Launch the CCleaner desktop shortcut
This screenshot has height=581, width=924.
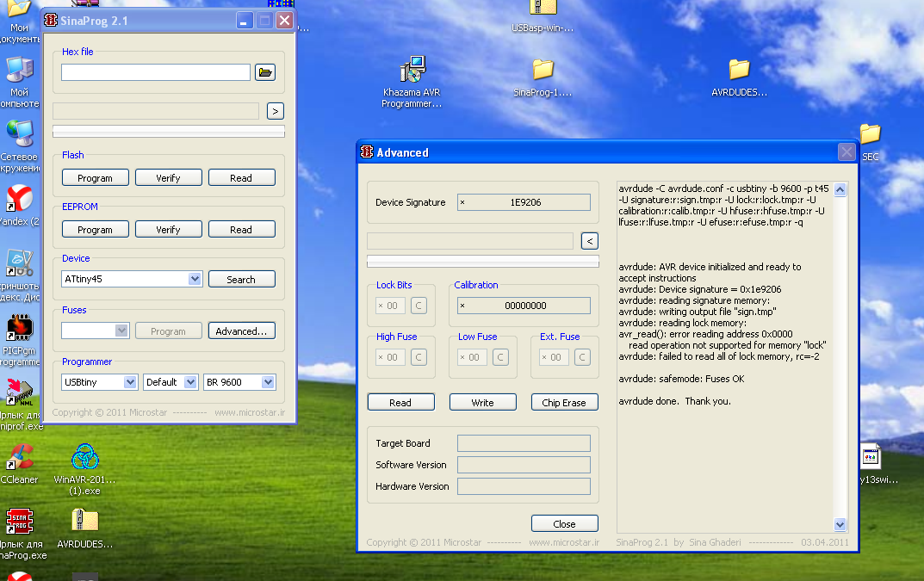click(x=19, y=458)
